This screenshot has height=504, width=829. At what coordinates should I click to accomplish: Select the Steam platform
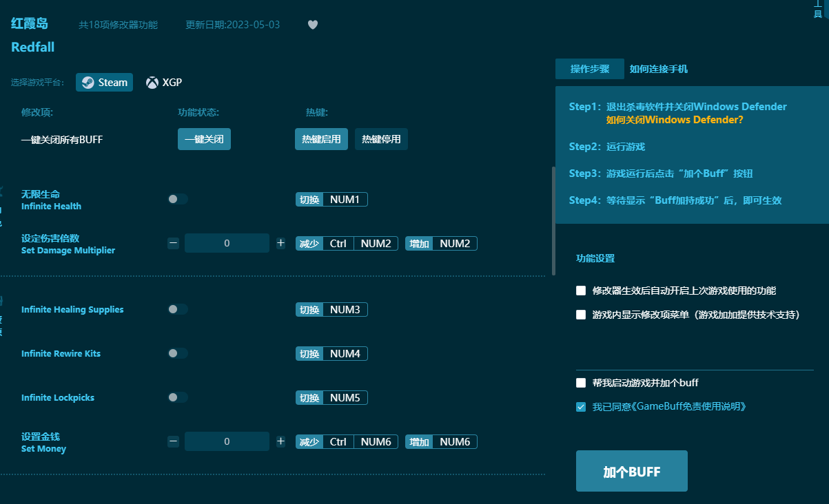[105, 83]
